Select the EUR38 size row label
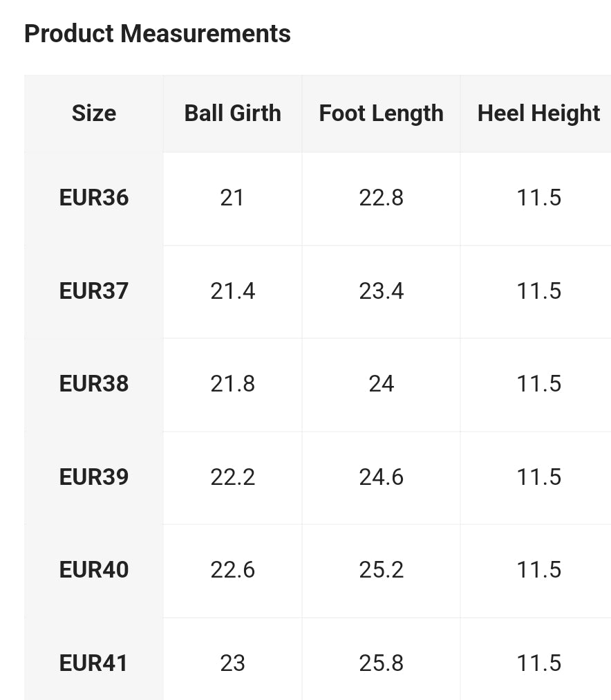611x700 pixels. [94, 384]
